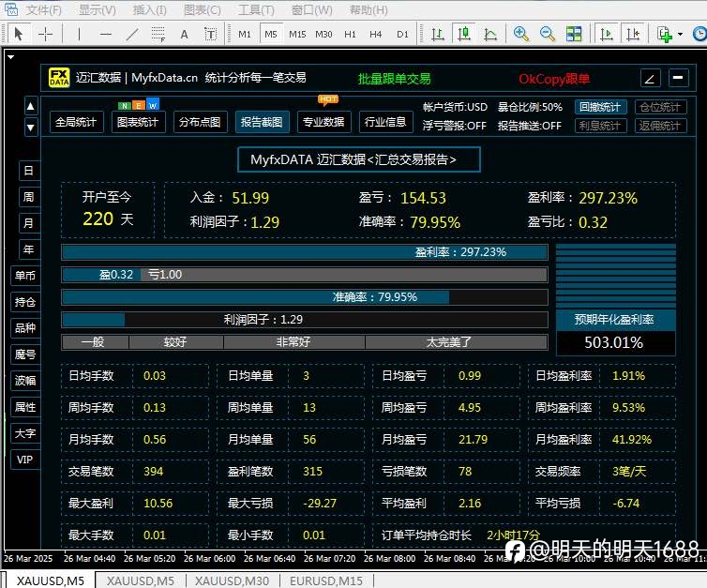Open the 窗口(W) menu
The width and height of the screenshot is (707, 588).
pyautogui.click(x=311, y=10)
